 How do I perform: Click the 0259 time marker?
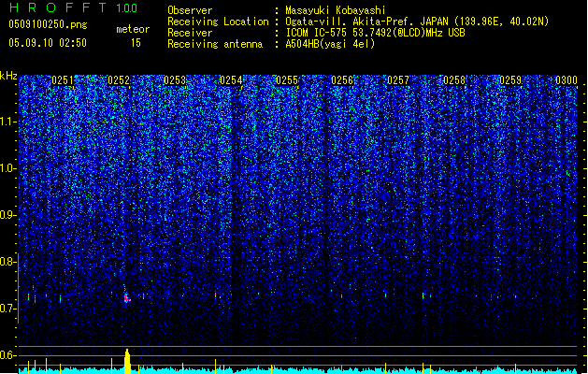[510, 80]
